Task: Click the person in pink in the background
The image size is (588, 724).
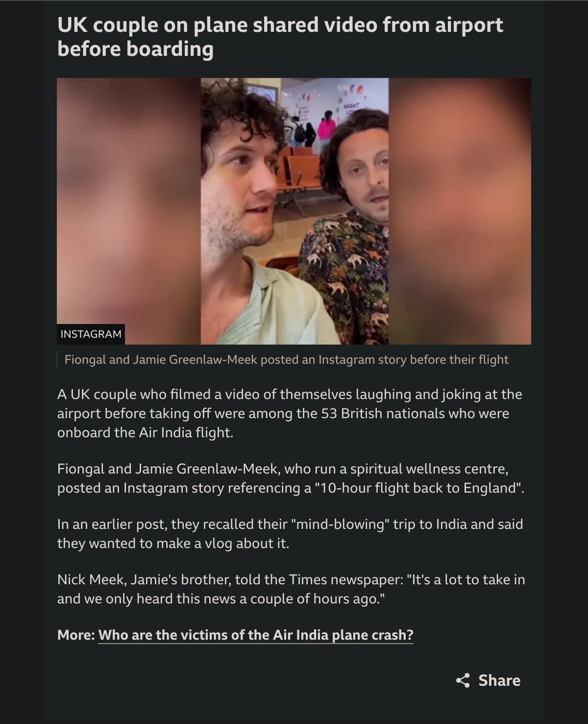Action: point(326,129)
